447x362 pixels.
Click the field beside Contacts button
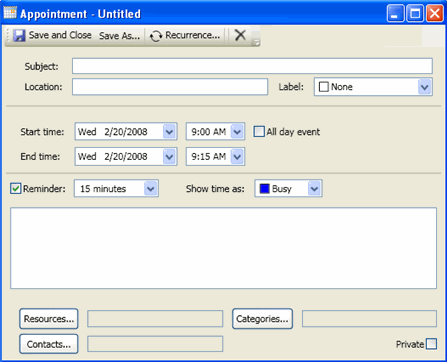tap(155, 344)
